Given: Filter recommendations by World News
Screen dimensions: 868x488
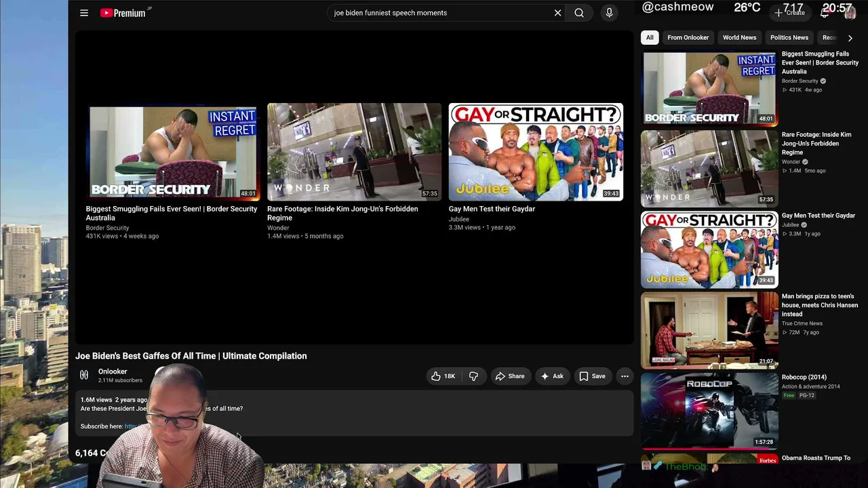Looking at the screenshot, I should coord(739,38).
